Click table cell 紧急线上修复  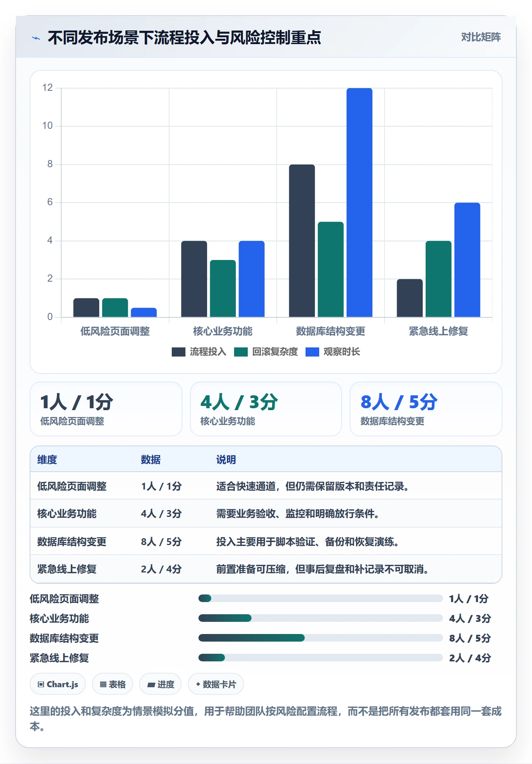pyautogui.click(x=67, y=569)
